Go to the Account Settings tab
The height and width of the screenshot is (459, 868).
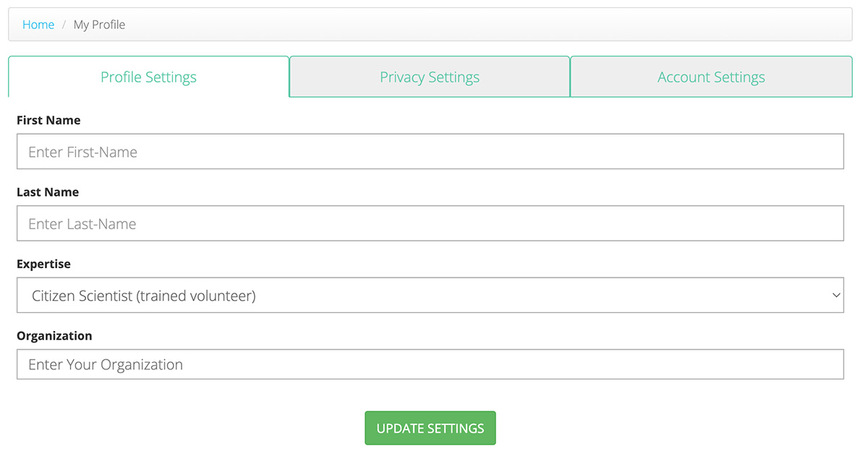click(711, 77)
